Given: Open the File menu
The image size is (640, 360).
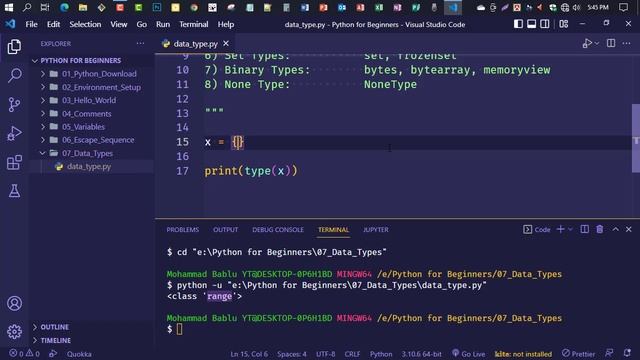Looking at the screenshot, I should 31,24.
